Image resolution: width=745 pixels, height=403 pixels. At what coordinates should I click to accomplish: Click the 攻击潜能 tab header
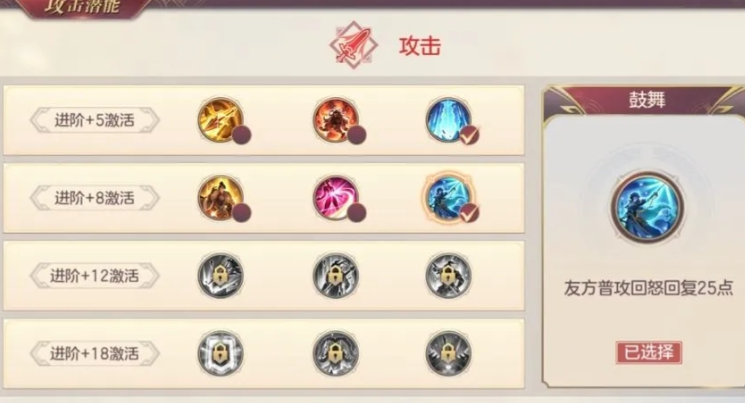pos(82,8)
